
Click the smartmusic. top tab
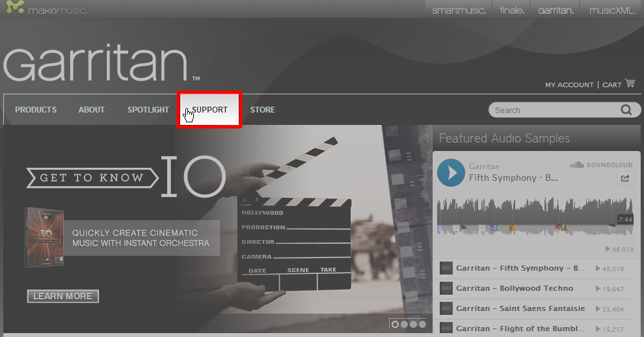click(459, 10)
